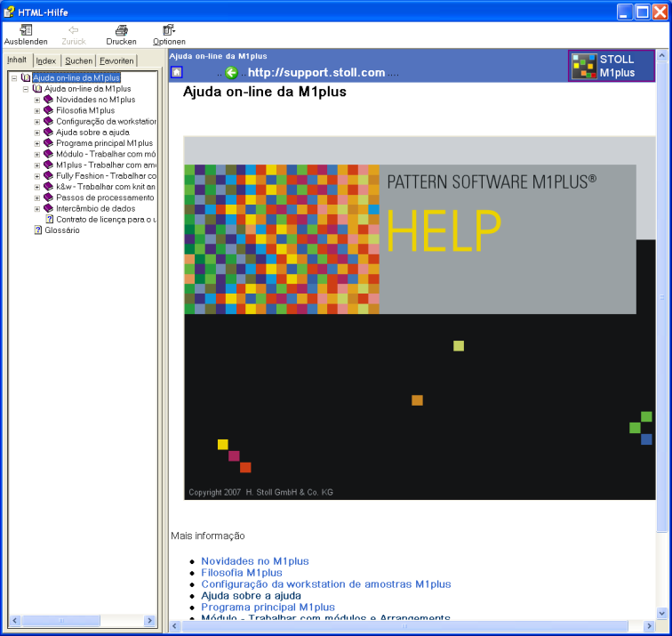Collapse the root Ajuda on-line da M1plus node

tap(14, 77)
